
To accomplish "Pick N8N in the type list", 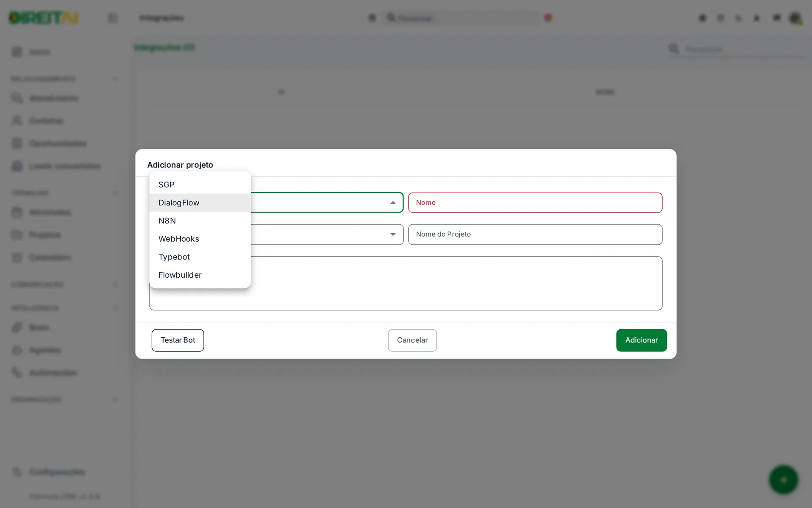I will click(200, 221).
